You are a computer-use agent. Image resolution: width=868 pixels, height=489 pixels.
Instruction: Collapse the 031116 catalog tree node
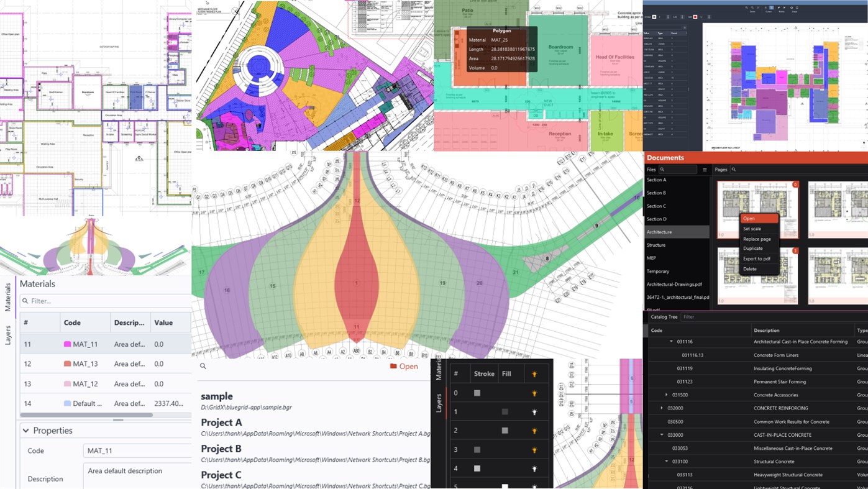671,342
